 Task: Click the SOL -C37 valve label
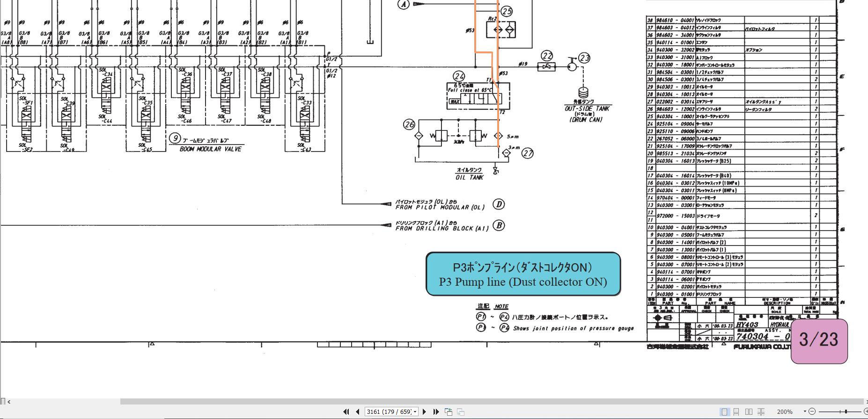tap(225, 72)
